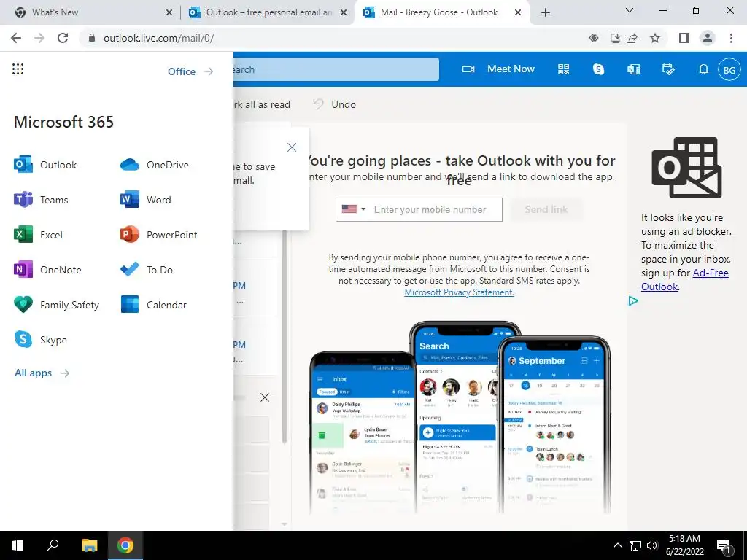Open BG account avatar menu
Viewport: 747px width, 560px height.
[x=729, y=69]
